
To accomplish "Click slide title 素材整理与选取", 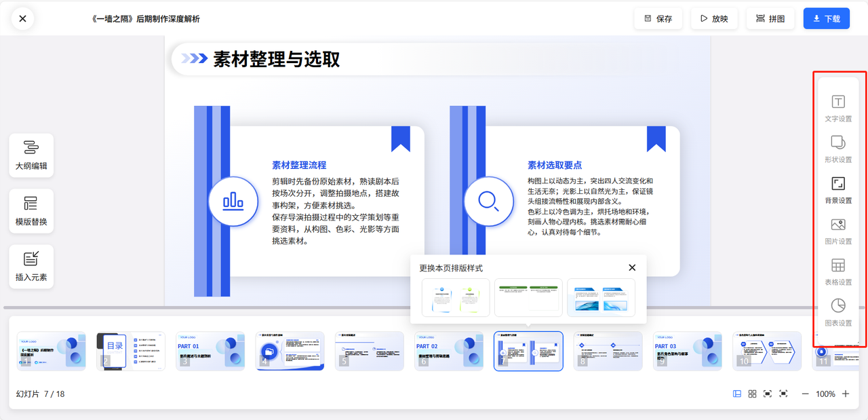I will pos(277,59).
